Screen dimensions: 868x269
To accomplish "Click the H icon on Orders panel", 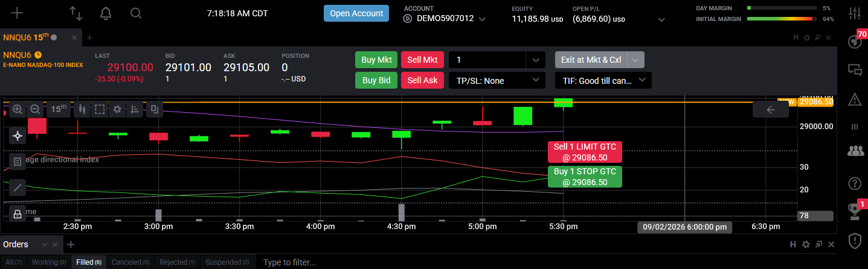I will click(793, 244).
